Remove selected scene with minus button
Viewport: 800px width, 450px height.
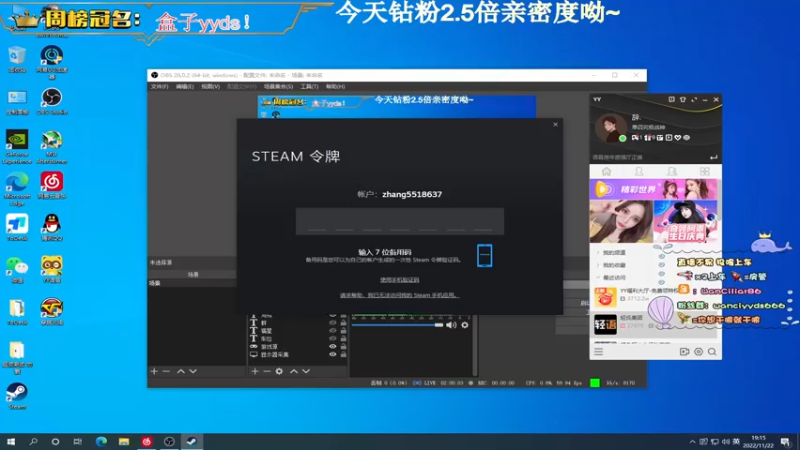[166, 371]
